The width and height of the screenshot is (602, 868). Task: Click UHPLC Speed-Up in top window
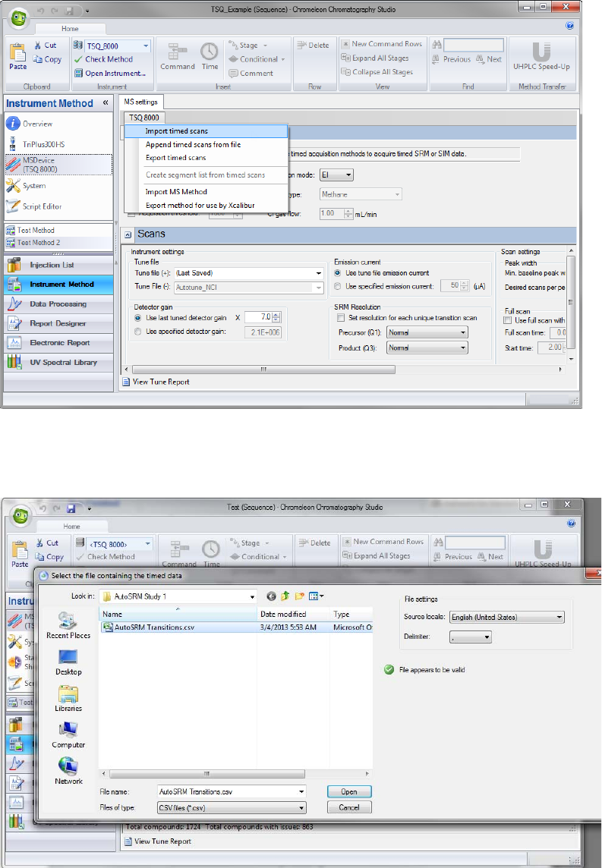point(541,56)
